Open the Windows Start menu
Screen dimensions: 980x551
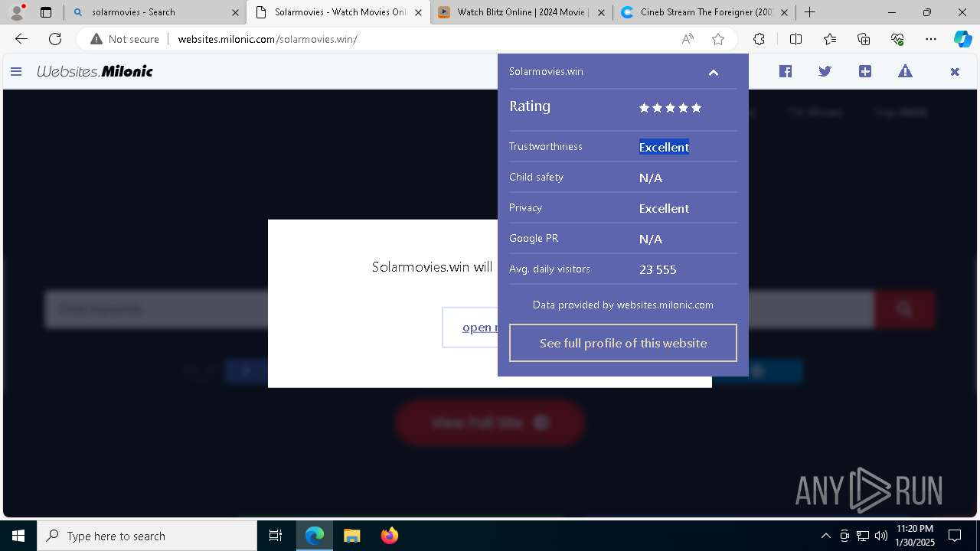click(x=18, y=536)
